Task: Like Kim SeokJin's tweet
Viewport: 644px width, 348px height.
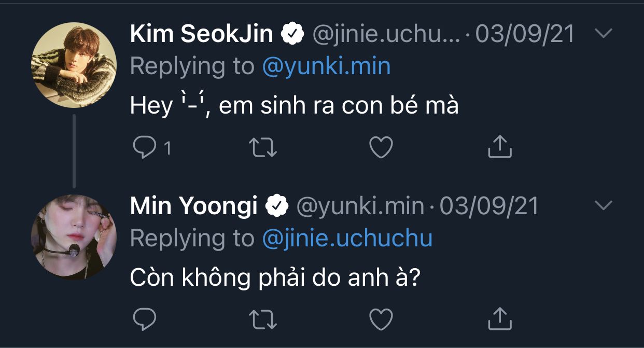Action: 381,148
